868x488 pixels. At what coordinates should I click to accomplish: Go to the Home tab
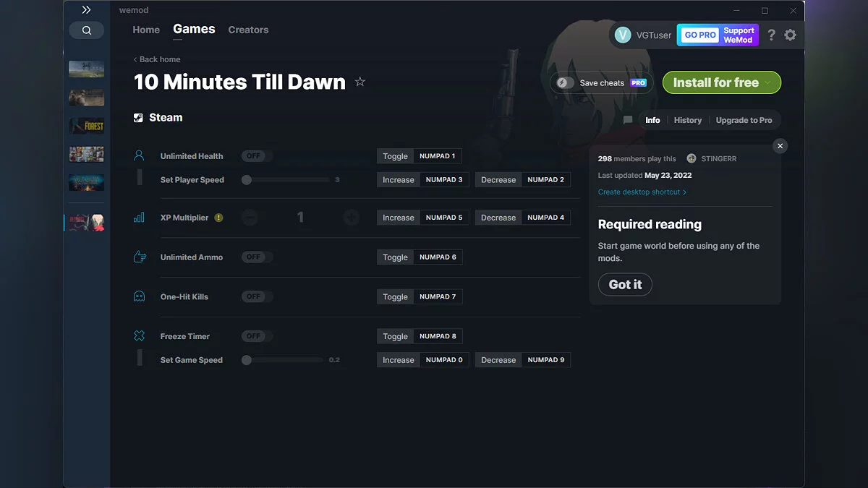coord(146,30)
